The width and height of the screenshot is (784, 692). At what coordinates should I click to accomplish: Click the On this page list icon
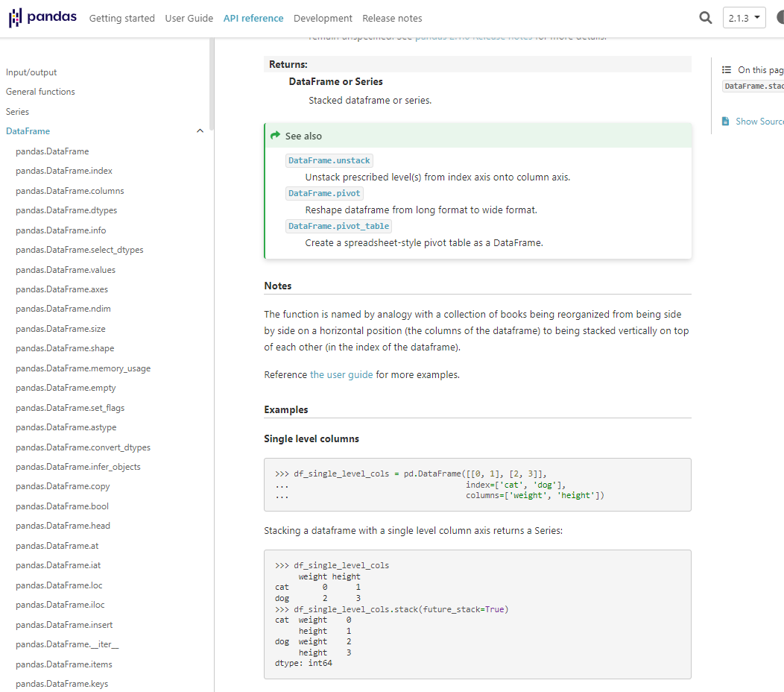pos(727,70)
